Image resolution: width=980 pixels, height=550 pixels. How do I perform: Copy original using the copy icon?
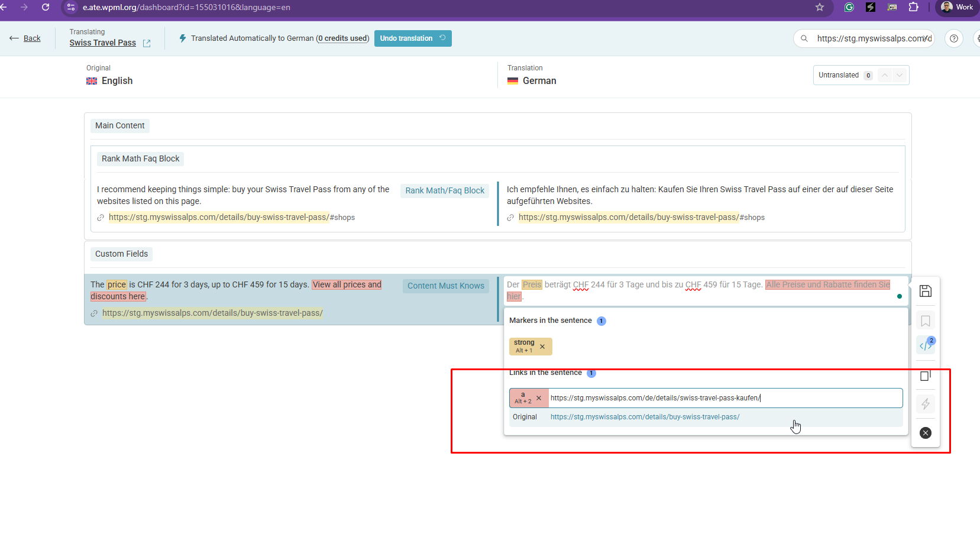[x=926, y=376]
